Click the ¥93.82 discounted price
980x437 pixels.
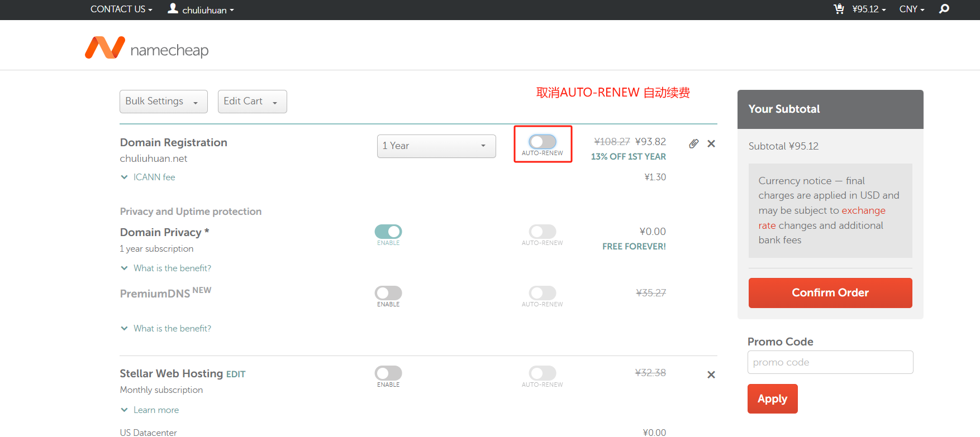point(650,142)
